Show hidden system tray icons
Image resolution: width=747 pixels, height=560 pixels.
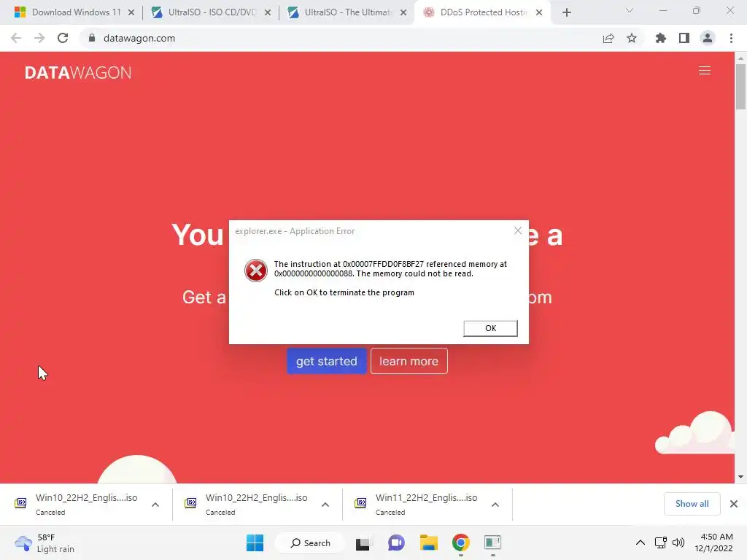tap(640, 542)
